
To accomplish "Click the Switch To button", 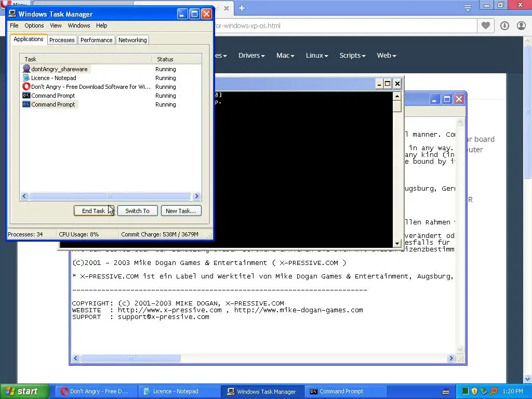I will coord(137,211).
